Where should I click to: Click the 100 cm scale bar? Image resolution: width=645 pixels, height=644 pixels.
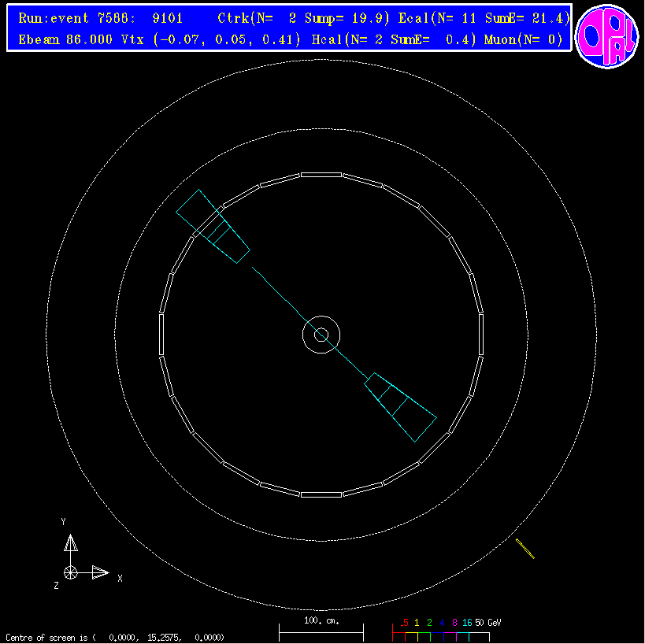pyautogui.click(x=321, y=629)
